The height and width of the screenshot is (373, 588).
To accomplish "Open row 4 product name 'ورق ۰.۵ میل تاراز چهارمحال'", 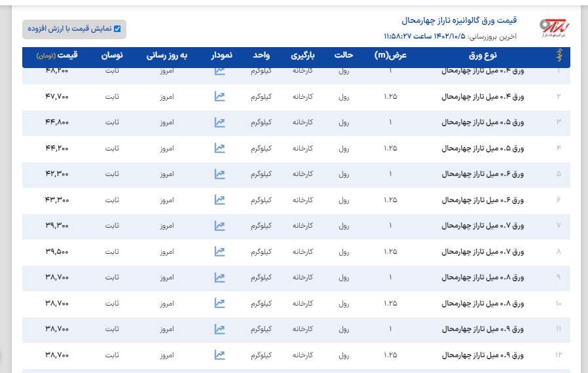I will pos(483,148).
